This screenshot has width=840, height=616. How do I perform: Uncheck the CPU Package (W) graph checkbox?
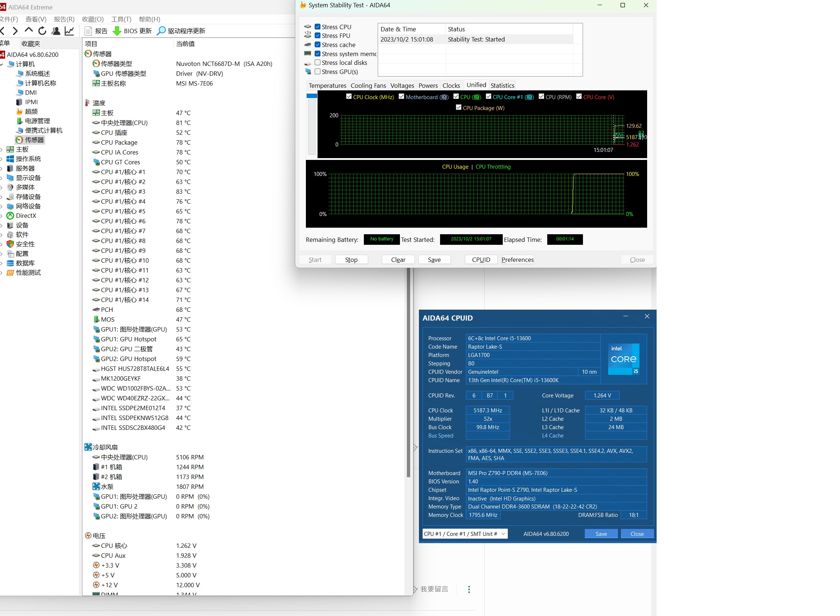point(459,107)
